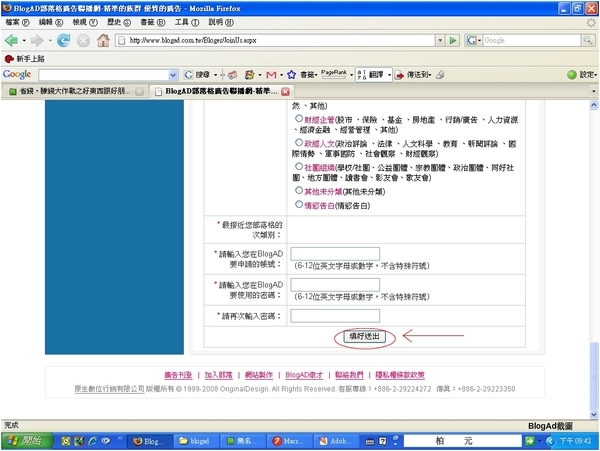Reload the page with the refresh icon
600x451 pixels.
(x=64, y=40)
